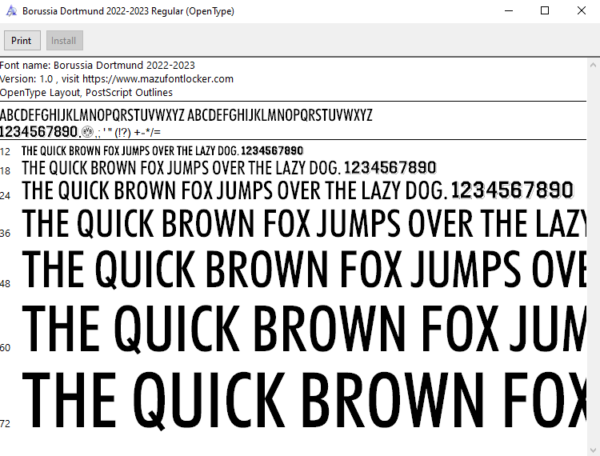Image resolution: width=600 pixels, height=456 pixels.
Task: Click the 72-point sample sentence
Action: pyautogui.click(x=304, y=401)
